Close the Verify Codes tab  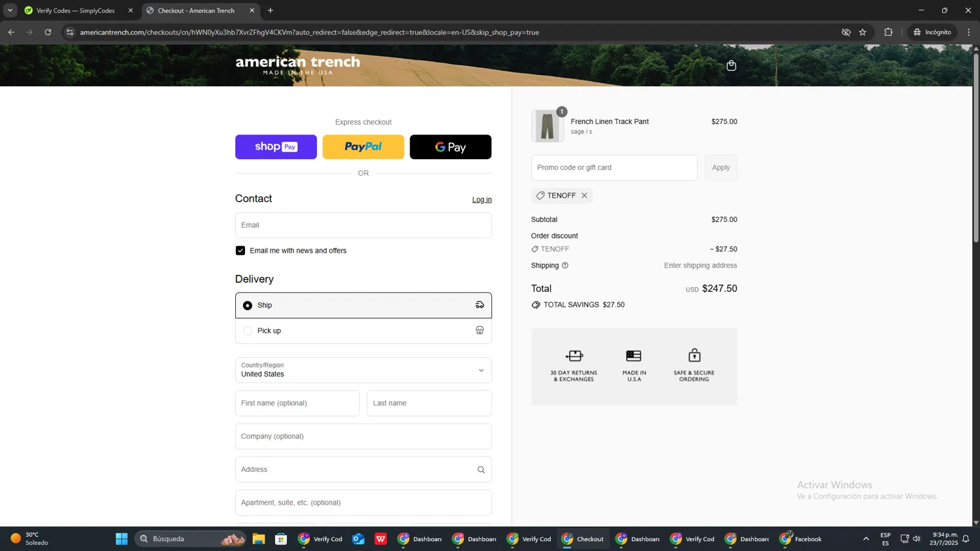click(131, 10)
